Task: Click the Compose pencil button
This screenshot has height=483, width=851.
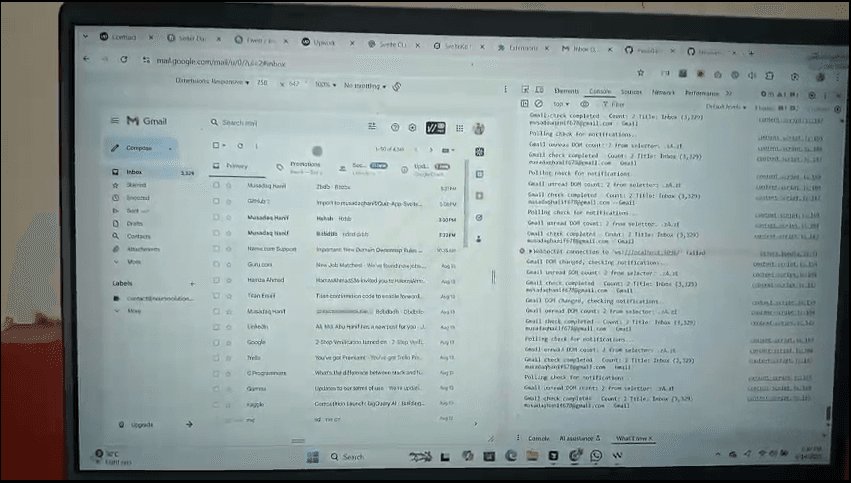Action: coord(141,148)
